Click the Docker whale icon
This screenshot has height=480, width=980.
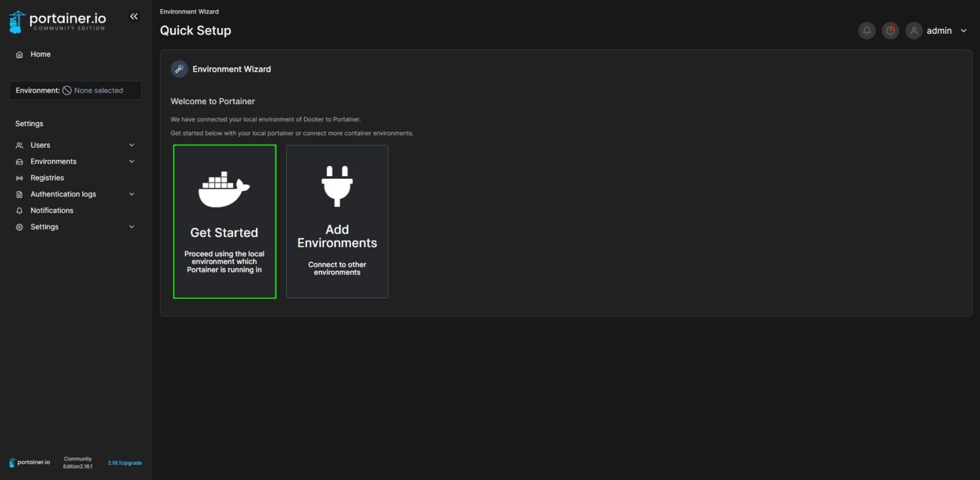[224, 189]
